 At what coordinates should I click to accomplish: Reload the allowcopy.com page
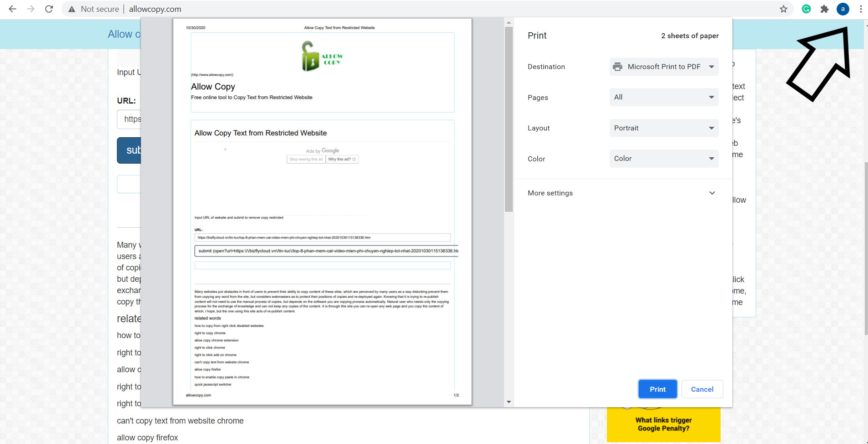tap(49, 9)
